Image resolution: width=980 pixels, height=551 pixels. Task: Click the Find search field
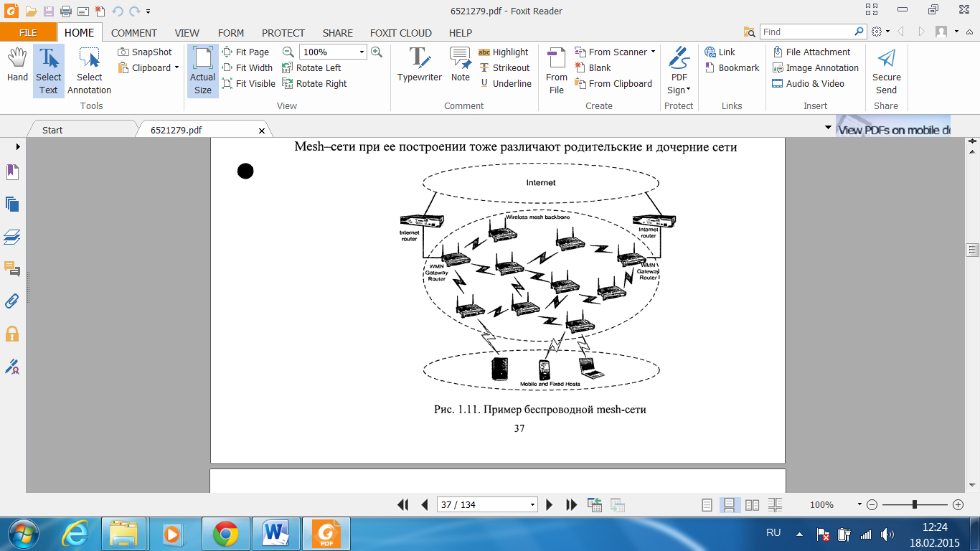(x=807, y=32)
